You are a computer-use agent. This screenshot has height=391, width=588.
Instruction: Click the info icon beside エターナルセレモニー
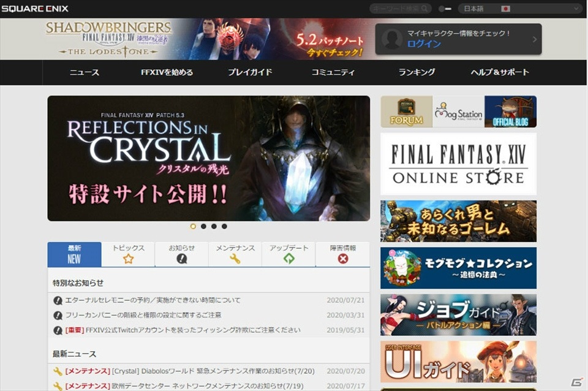pyautogui.click(x=58, y=300)
